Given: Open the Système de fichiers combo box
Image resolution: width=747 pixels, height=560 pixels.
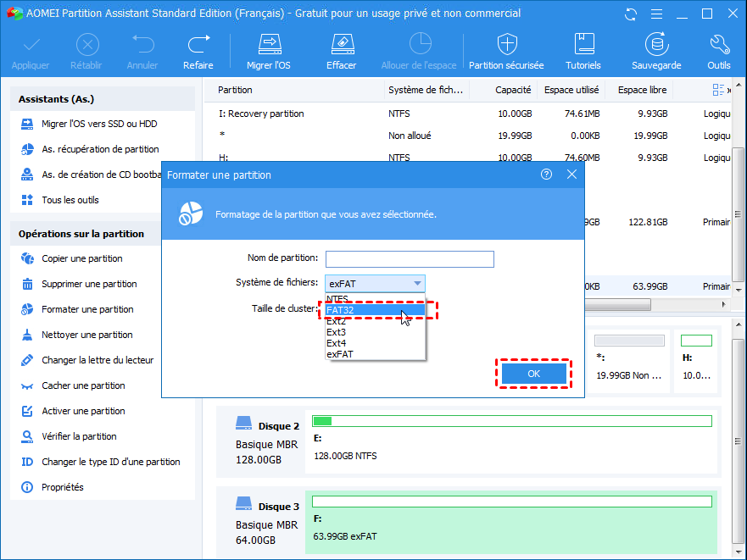Looking at the screenshot, I should pos(375,283).
